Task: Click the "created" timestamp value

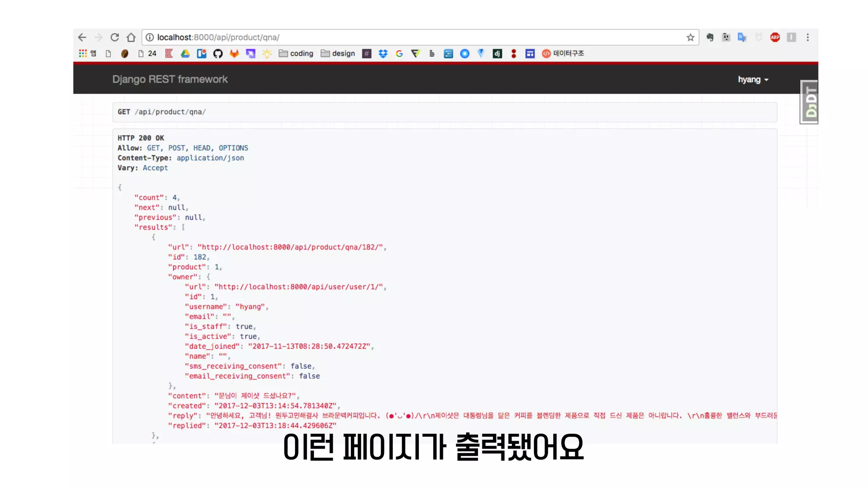Action: pos(275,406)
